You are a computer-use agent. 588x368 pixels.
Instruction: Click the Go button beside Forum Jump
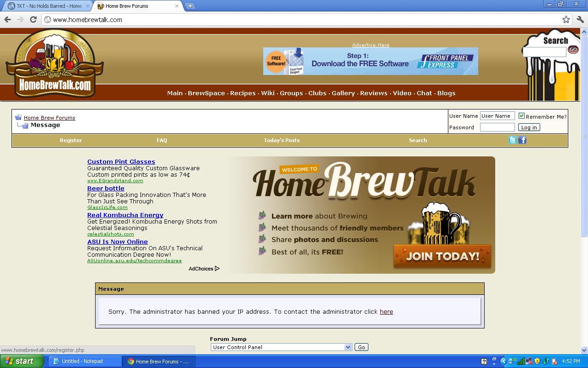pyautogui.click(x=362, y=347)
